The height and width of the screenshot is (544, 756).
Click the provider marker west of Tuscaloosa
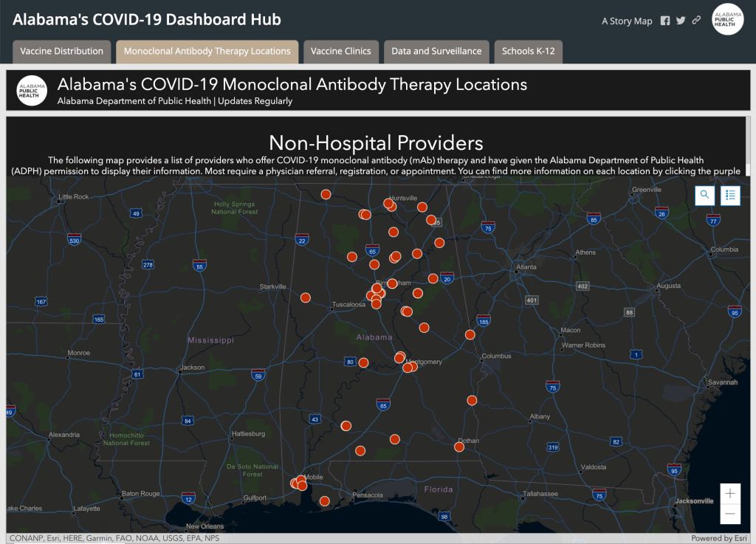click(x=305, y=297)
